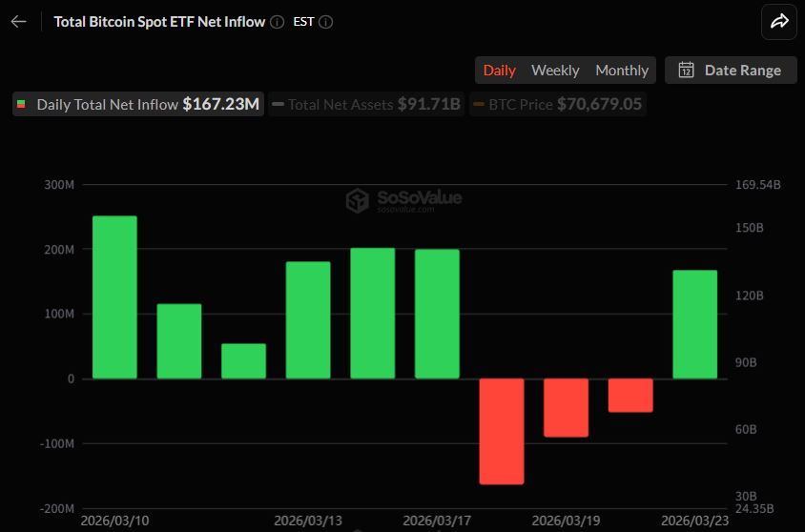Click info icon beside chart title
The width and height of the screenshot is (805, 532).
277,22
